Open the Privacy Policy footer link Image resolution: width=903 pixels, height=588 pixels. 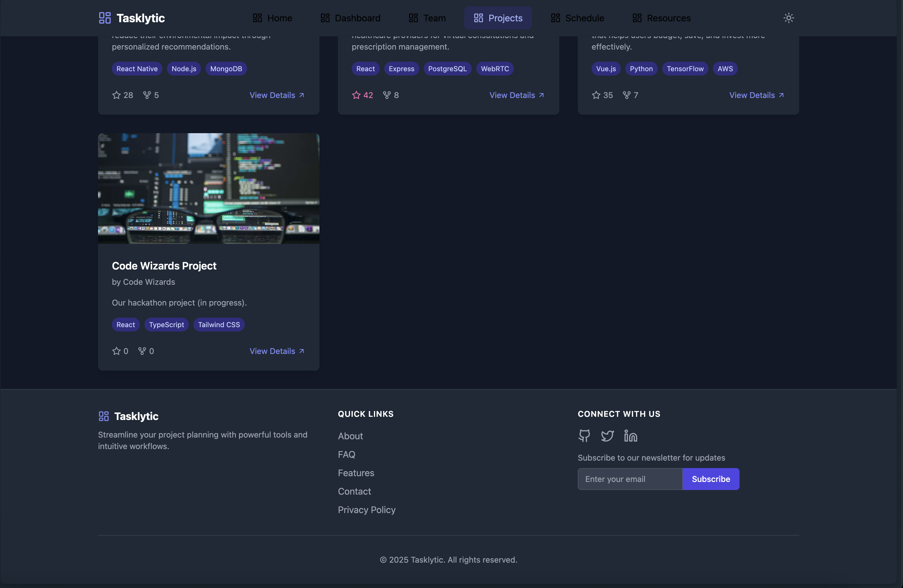point(366,510)
